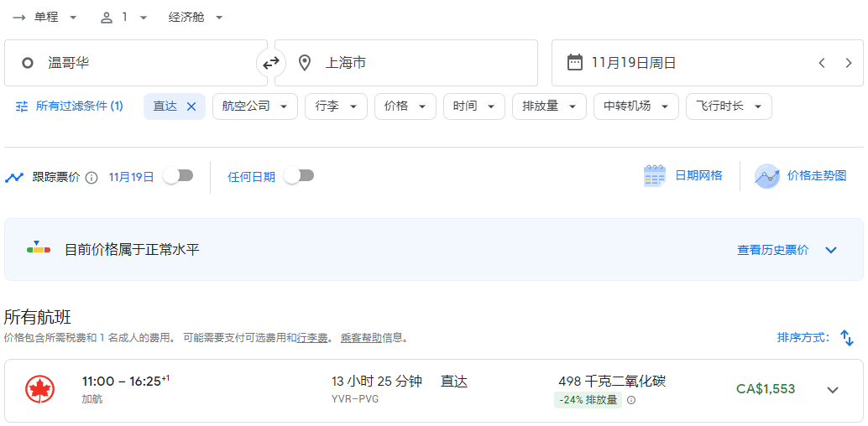
Task: Click the Air Canada maple leaf logo
Action: (39, 389)
